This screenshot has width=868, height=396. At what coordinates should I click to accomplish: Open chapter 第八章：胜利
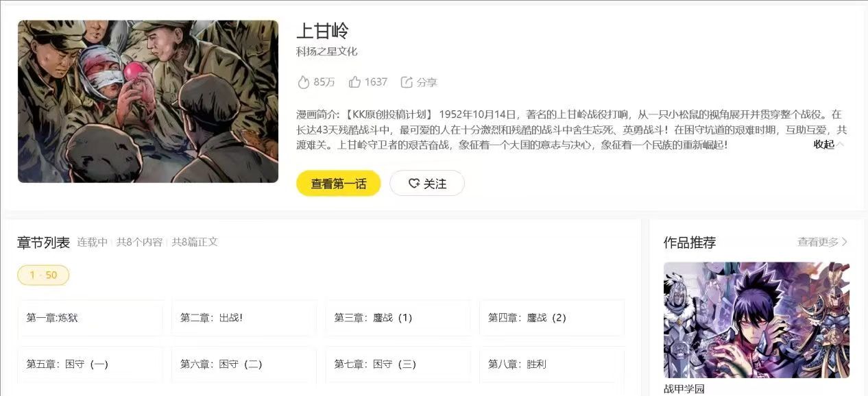552,364
